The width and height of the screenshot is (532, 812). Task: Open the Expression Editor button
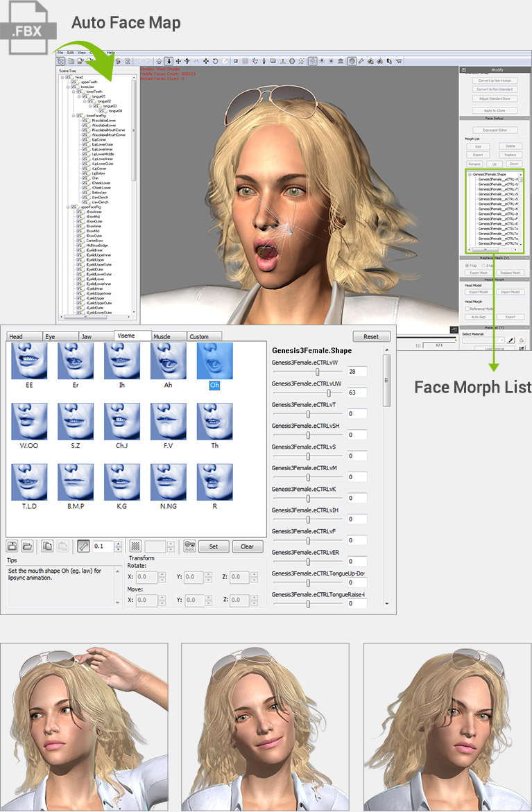pos(494,130)
